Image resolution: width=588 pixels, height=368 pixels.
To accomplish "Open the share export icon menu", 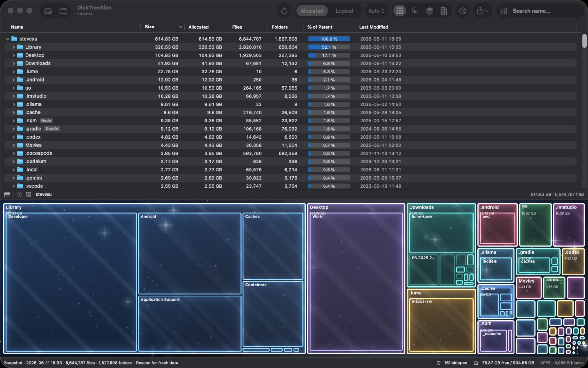I will (482, 11).
